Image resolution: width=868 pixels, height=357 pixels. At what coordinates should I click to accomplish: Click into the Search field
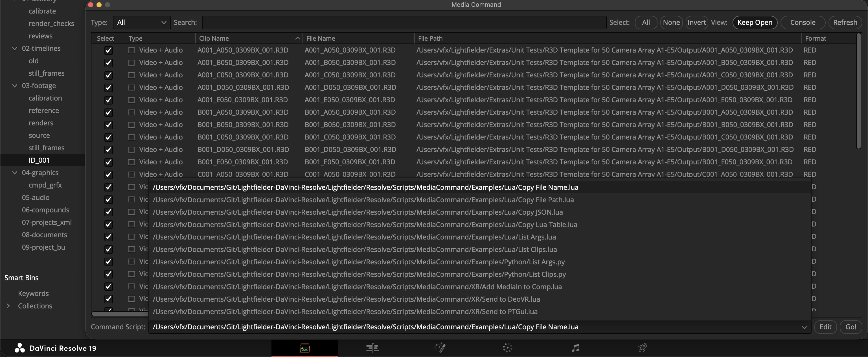point(404,23)
